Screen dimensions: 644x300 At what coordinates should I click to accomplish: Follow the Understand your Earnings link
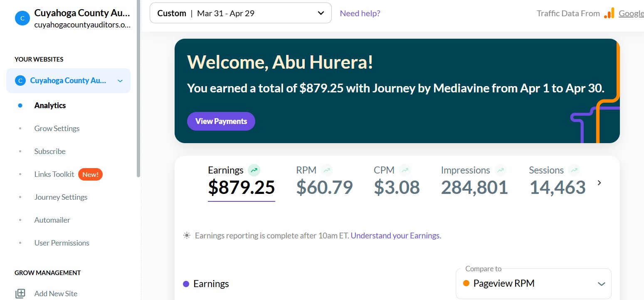click(396, 236)
